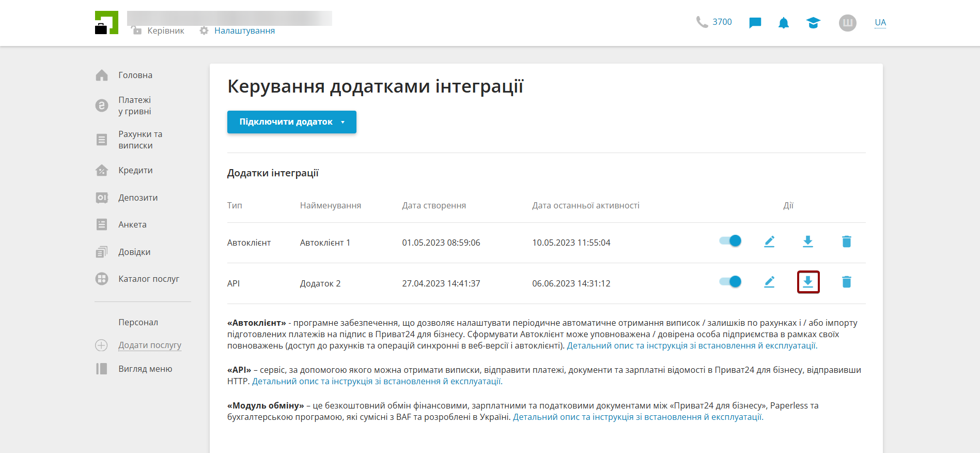Open Автоклієнт detailed instruction link
This screenshot has height=453, width=980.
tap(692, 345)
